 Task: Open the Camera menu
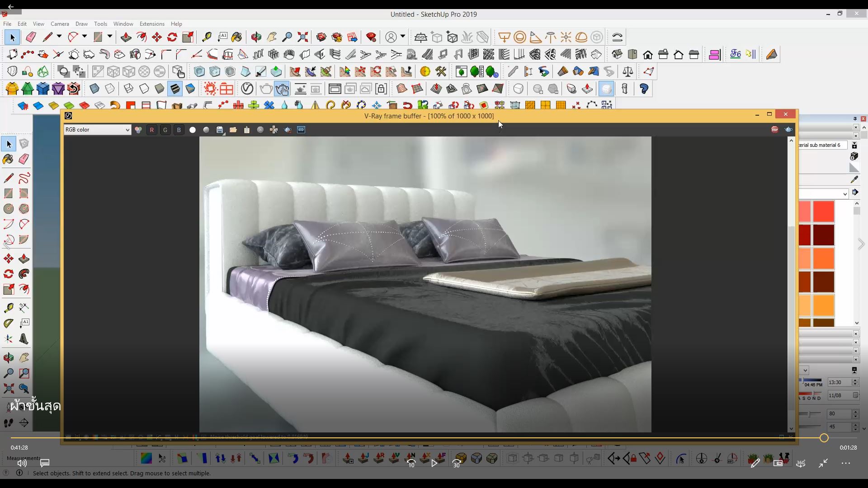(x=60, y=23)
